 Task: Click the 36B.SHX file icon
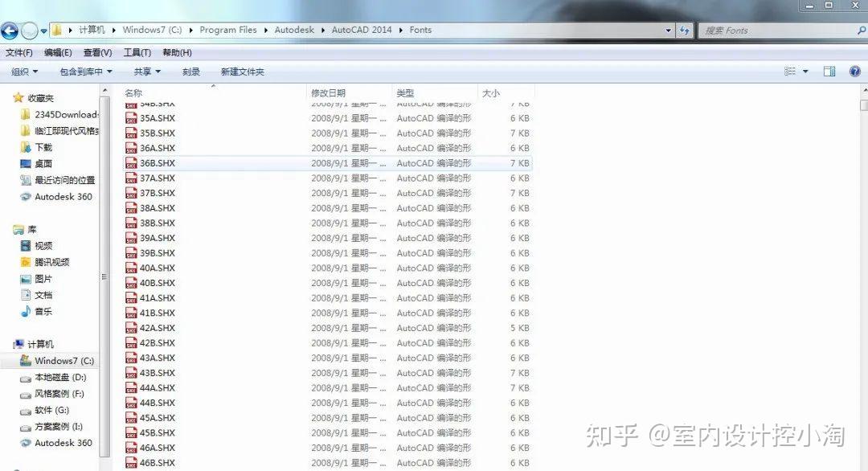(131, 162)
